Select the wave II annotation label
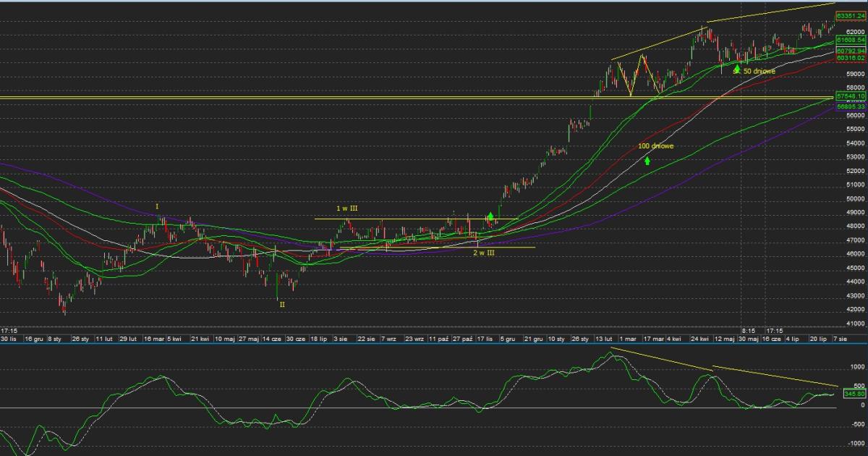Image resolution: width=868 pixels, height=456 pixels. [x=282, y=305]
